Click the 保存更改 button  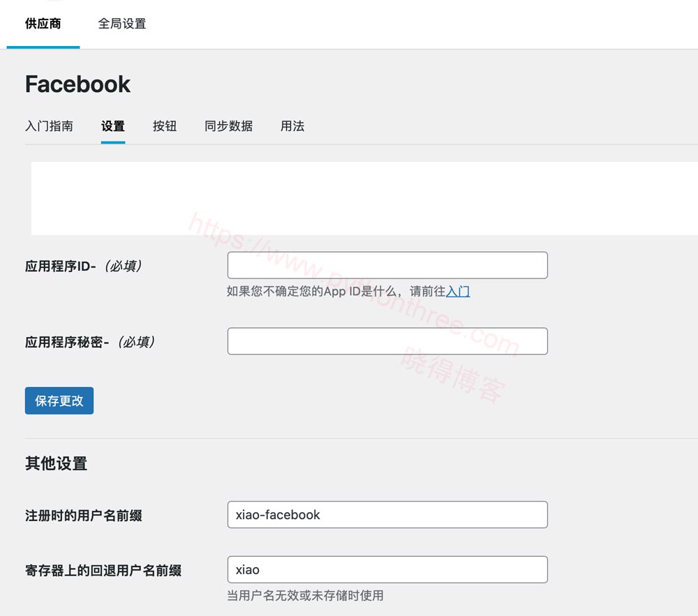[59, 400]
